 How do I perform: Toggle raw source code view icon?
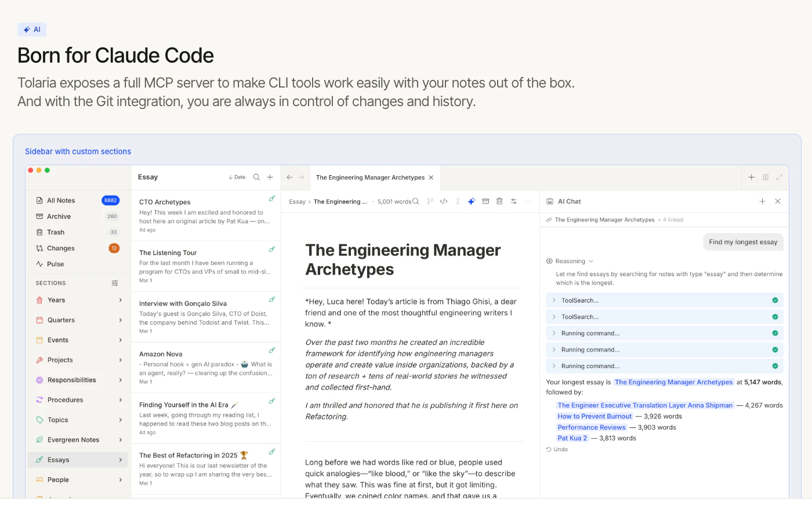[x=444, y=202]
